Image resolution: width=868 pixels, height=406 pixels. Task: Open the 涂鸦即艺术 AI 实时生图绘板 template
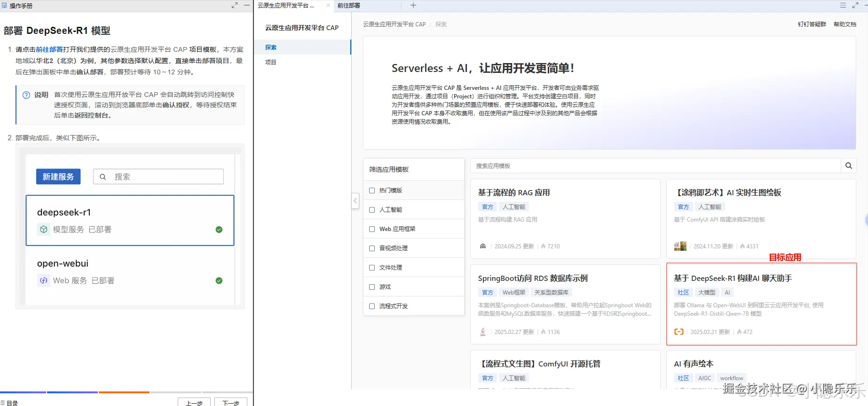(762, 219)
